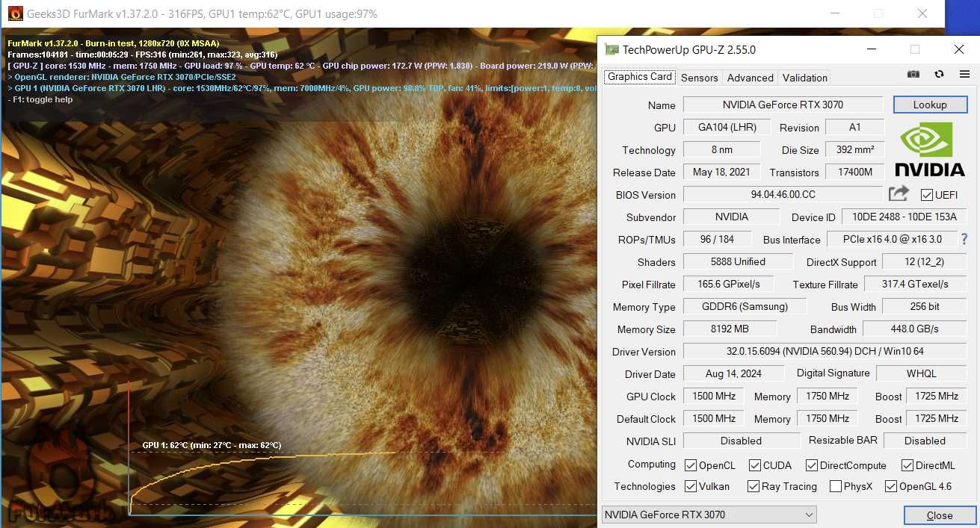Toggle the Ray Tracing checkbox
The height and width of the screenshot is (528, 980).
[754, 486]
